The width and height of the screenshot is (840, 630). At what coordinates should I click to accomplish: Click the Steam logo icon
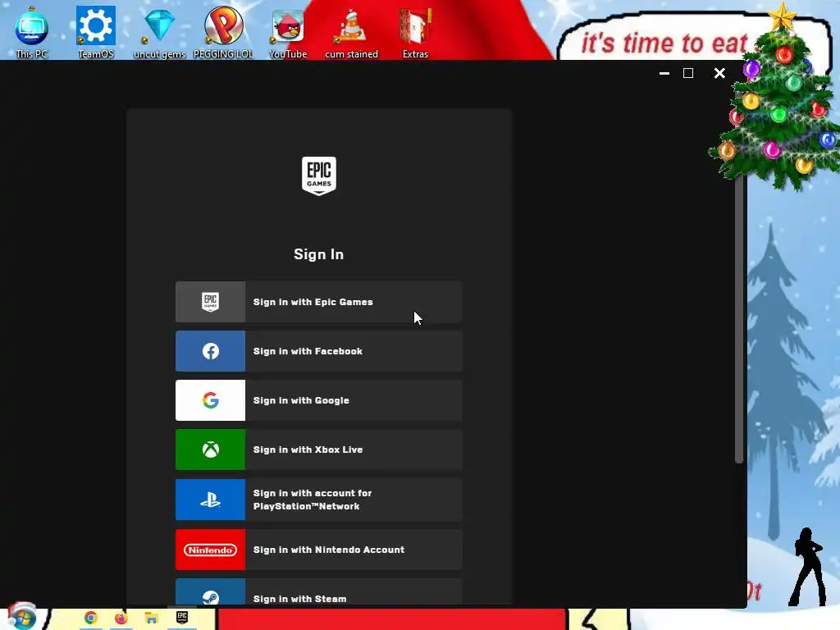coord(211,597)
